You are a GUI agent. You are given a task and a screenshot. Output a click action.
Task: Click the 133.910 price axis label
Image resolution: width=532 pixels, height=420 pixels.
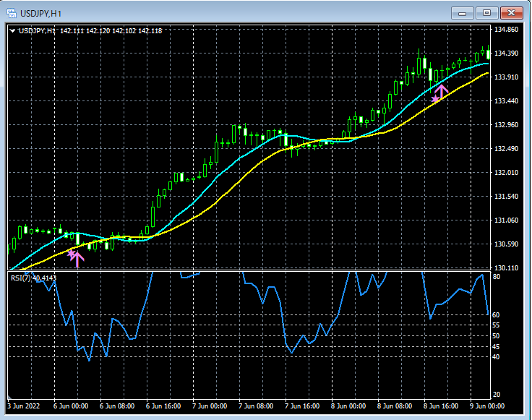pyautogui.click(x=507, y=77)
